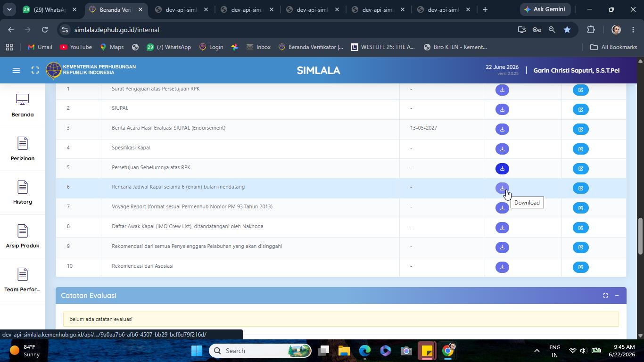
Task: Open All Bookmarks folder
Action: click(x=613, y=47)
